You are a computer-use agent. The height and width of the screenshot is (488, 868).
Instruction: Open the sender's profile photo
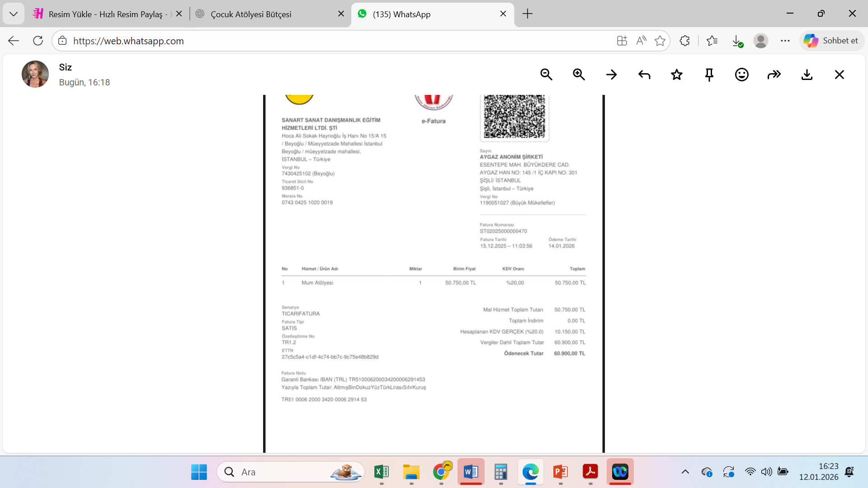click(x=35, y=74)
